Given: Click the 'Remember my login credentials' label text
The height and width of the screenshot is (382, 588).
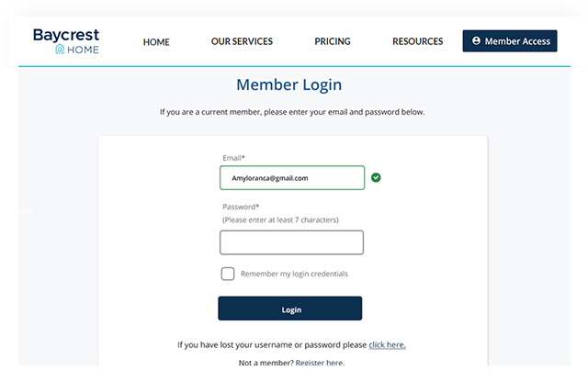Looking at the screenshot, I should [x=294, y=274].
